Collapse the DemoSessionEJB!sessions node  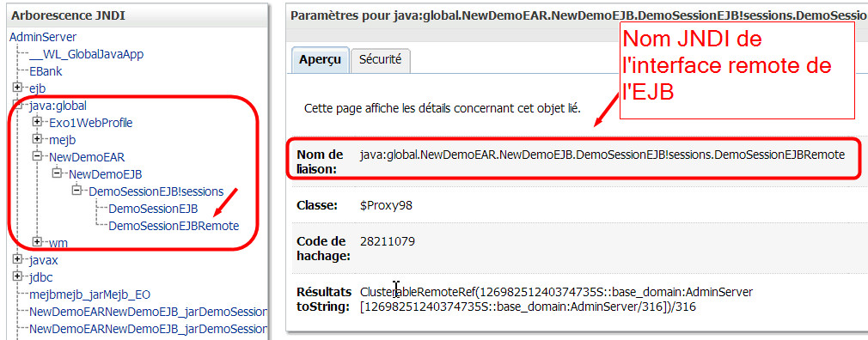[x=77, y=191]
